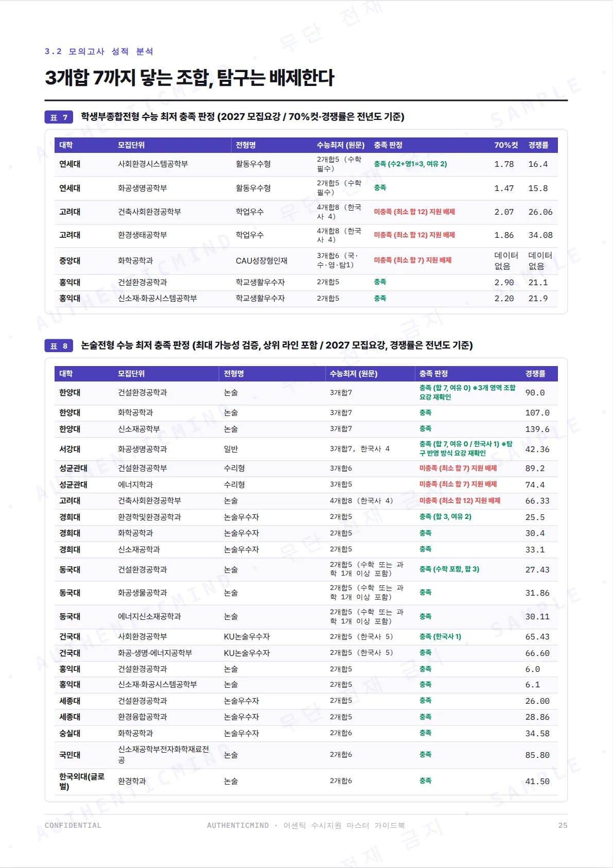Viewport: 613px width, 868px height.
Task: Click the 중앙대 화학공학과 미충족 status text
Action: 413,261
